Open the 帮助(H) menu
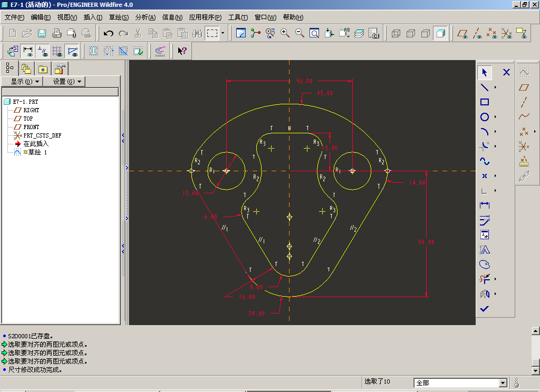Screen dimensions: 540x392 [293, 17]
